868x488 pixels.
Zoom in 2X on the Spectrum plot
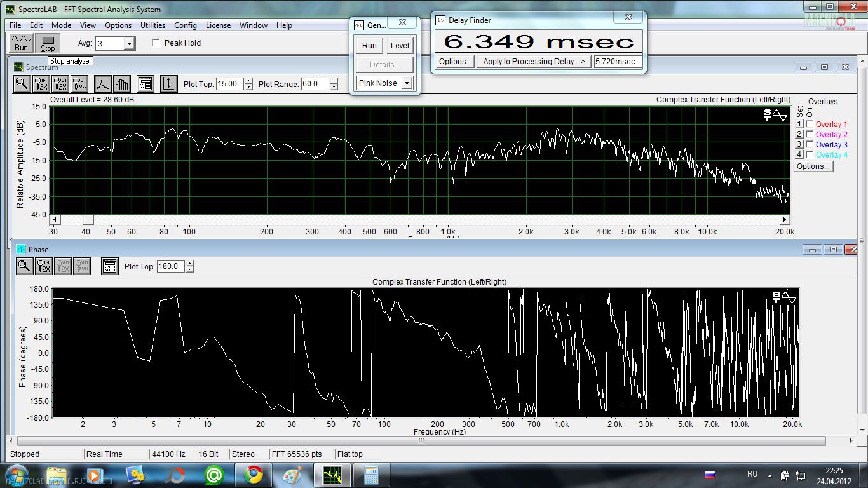click(x=42, y=83)
